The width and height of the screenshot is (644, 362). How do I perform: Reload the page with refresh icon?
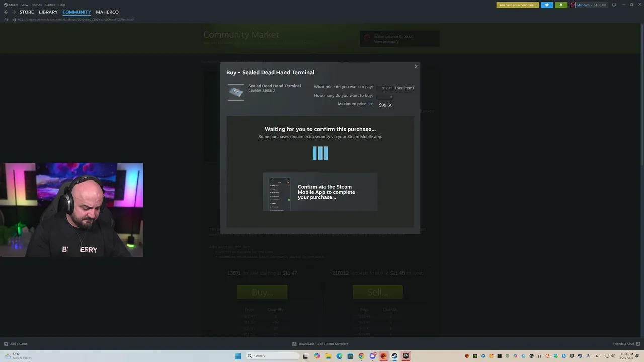(6, 19)
